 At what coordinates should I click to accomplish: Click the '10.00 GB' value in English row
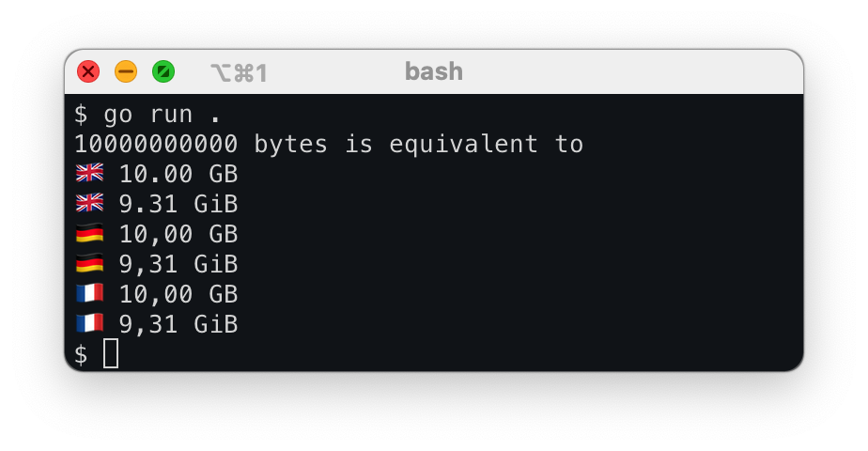tap(178, 175)
